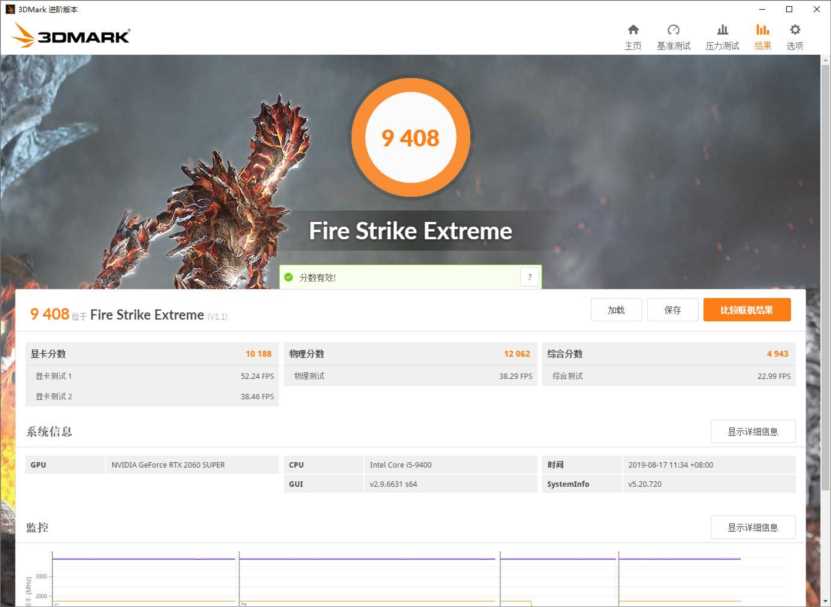831x607 pixels.
Task: Click the 保存 save button
Action: [x=672, y=310]
